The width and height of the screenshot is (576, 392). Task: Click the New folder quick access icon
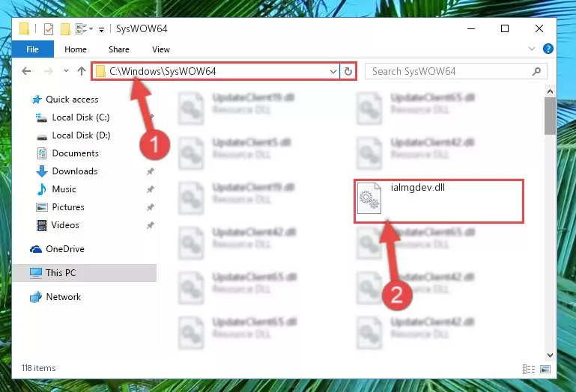point(65,28)
